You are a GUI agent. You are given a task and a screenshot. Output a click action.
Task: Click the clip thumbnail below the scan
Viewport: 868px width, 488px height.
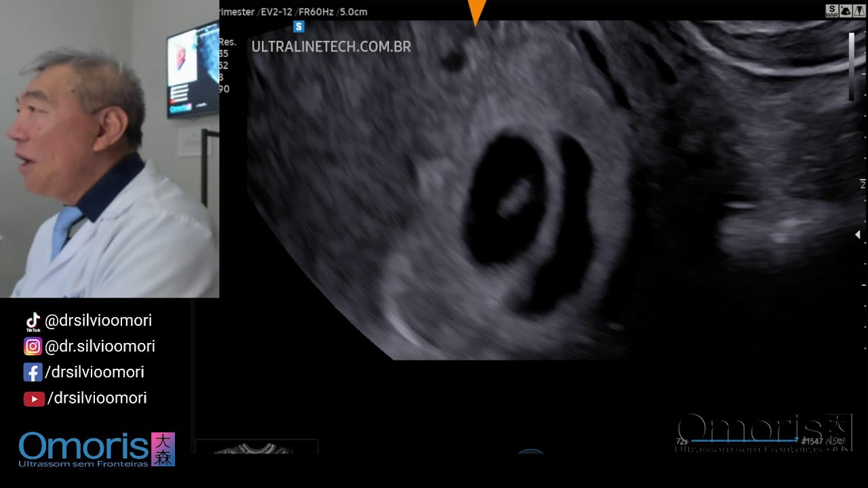256,447
